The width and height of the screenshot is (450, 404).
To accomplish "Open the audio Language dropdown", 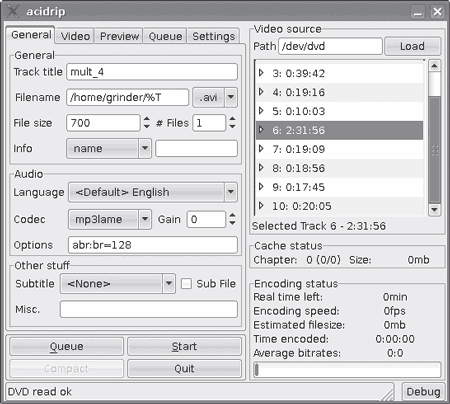I will (231, 192).
